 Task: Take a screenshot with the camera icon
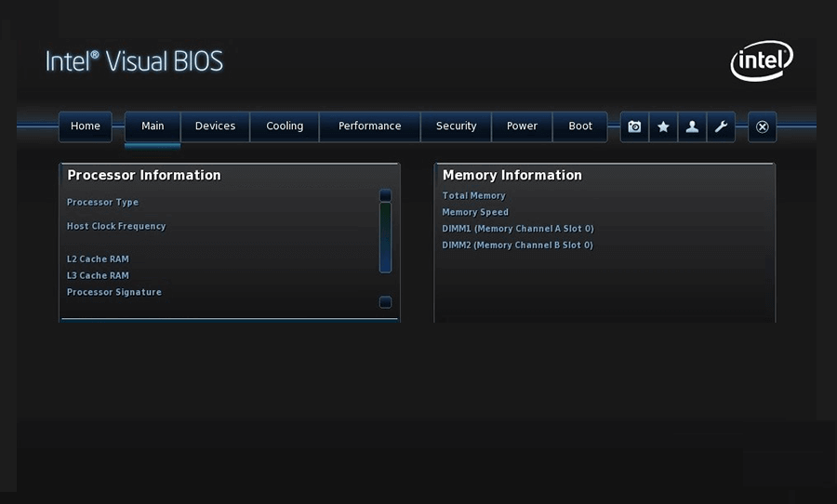pyautogui.click(x=634, y=126)
